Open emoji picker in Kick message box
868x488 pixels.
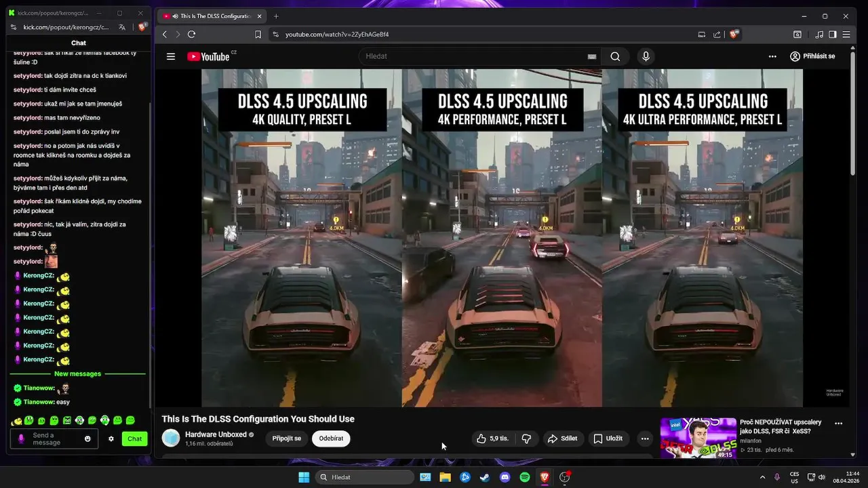(x=87, y=439)
